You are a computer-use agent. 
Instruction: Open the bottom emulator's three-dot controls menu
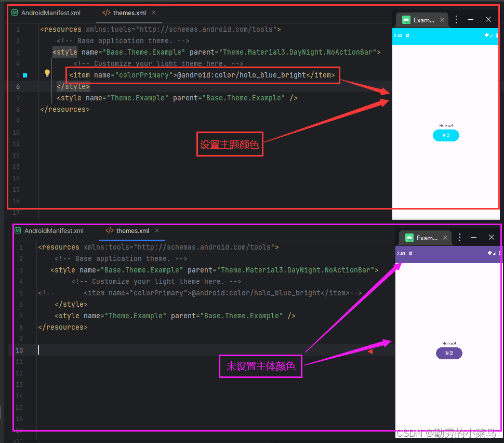(x=460, y=237)
